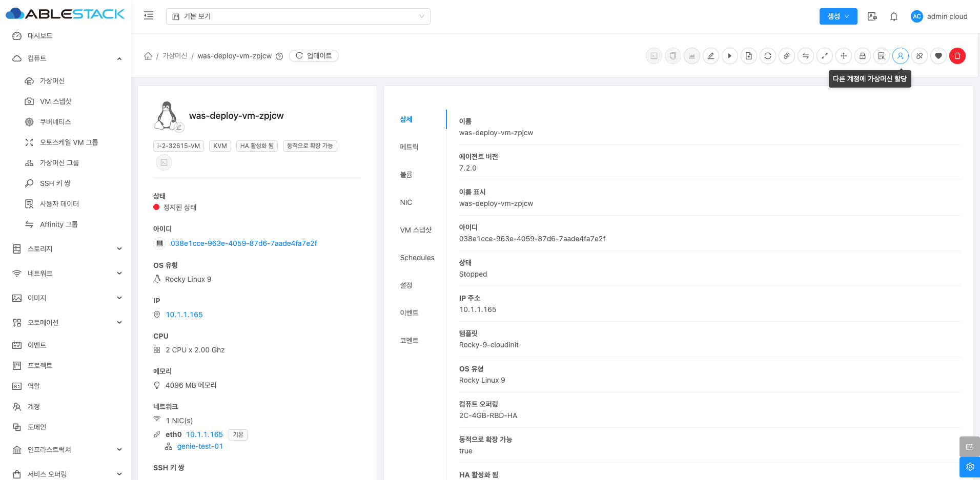Open the genie-test-01 network link
This screenshot has height=480, width=980.
(200, 446)
